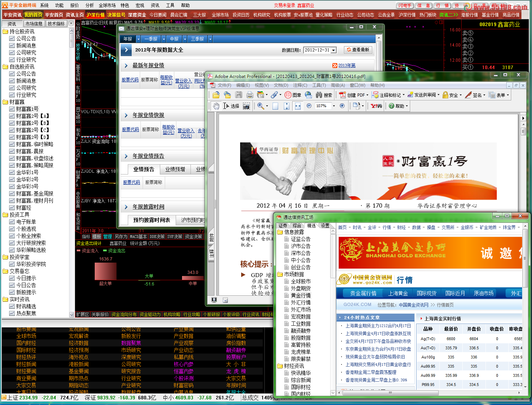
Task: Click the zoom in plus button in Acrobat
Action: pos(342,106)
